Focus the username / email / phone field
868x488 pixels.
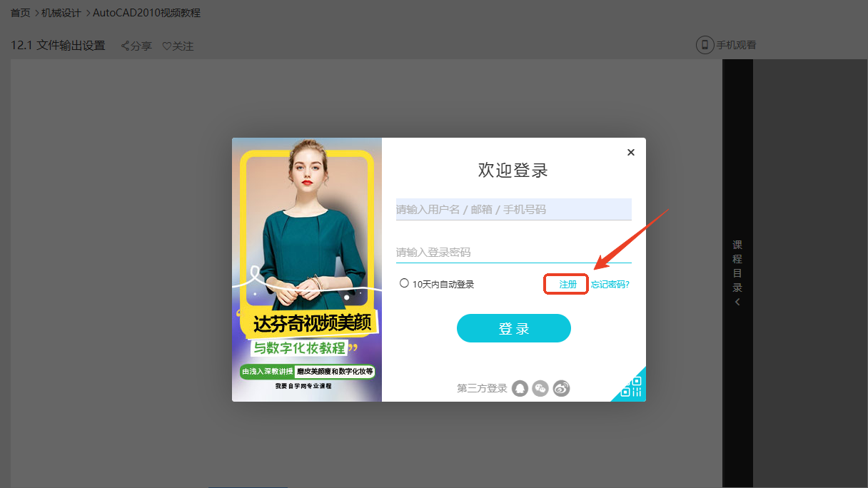(513, 209)
